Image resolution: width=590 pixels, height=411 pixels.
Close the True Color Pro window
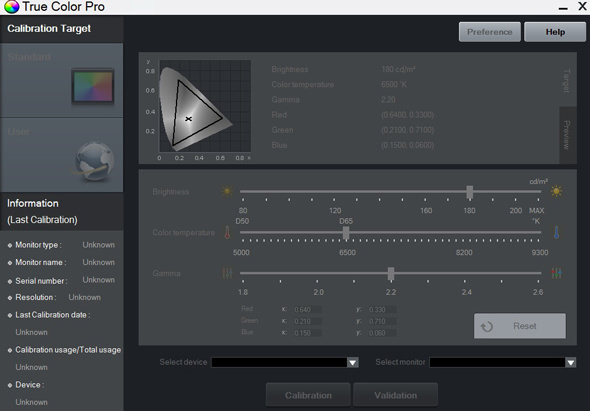(582, 6)
